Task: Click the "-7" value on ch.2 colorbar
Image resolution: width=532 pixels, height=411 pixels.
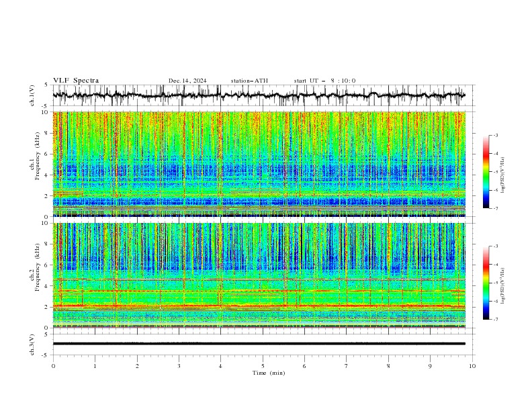Action: point(496,320)
